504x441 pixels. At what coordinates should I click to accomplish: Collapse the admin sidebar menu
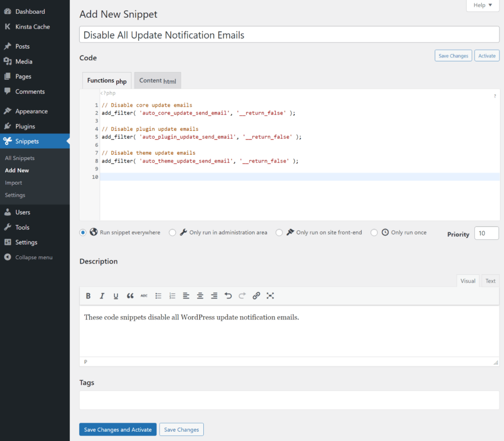pos(33,257)
